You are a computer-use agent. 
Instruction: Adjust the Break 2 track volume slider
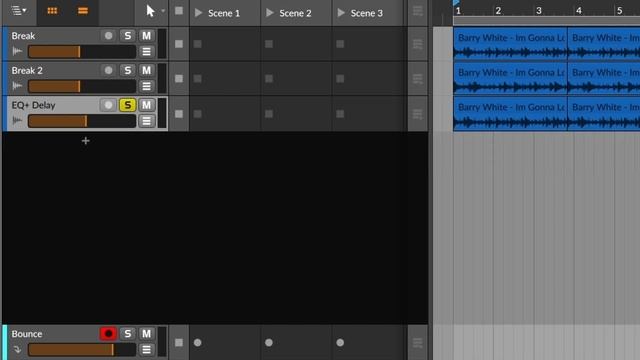82,86
